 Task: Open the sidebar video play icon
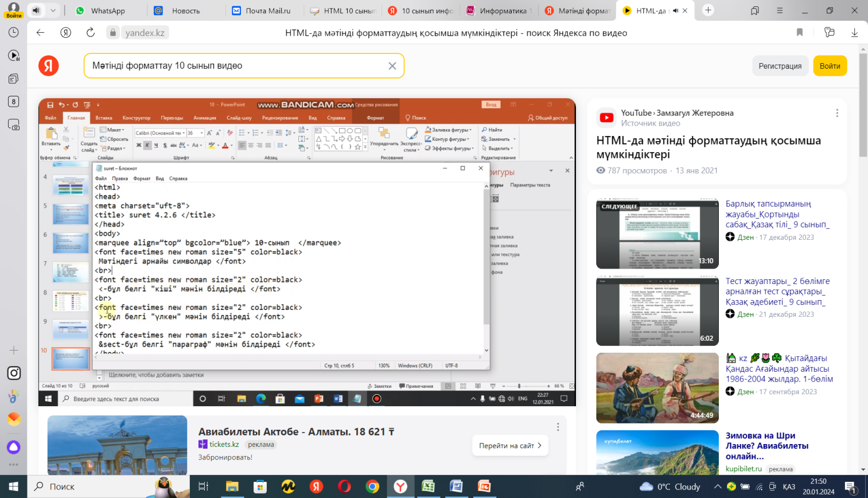pyautogui.click(x=14, y=56)
